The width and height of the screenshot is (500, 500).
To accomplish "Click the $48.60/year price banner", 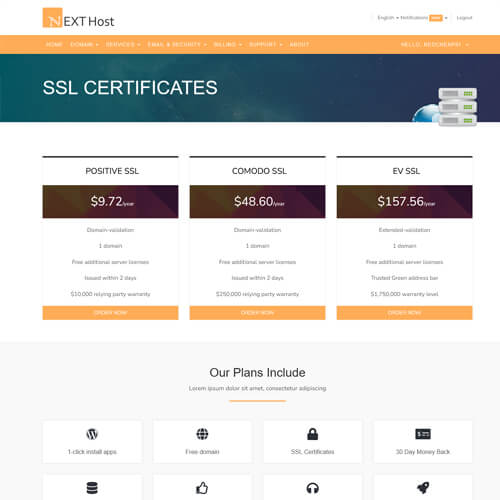I will (257, 202).
